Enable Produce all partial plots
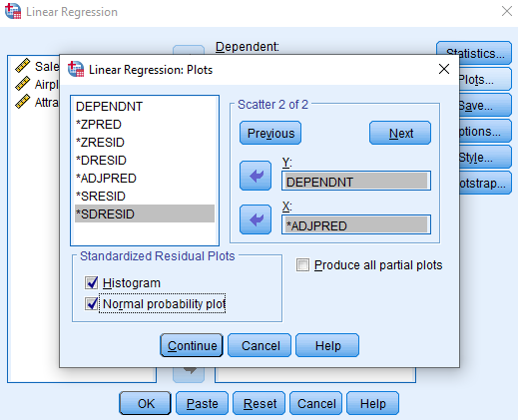The height and width of the screenshot is (420, 518). 302,265
